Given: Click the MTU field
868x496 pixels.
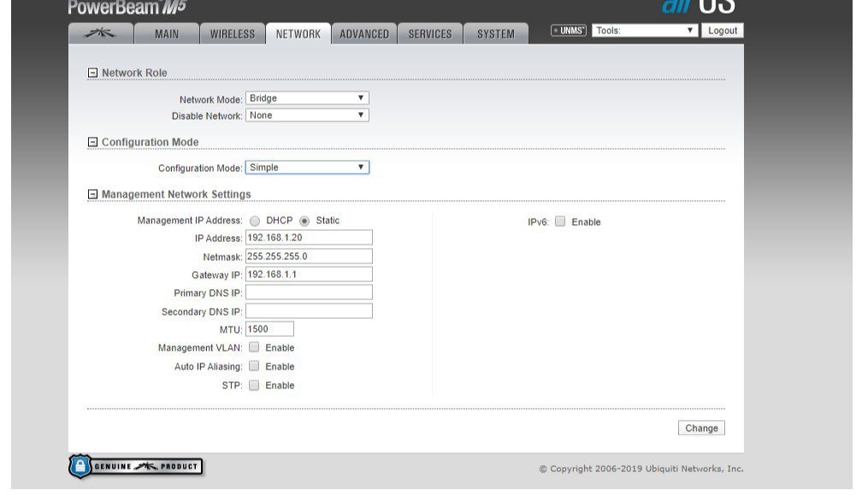Looking at the screenshot, I should pos(269,329).
